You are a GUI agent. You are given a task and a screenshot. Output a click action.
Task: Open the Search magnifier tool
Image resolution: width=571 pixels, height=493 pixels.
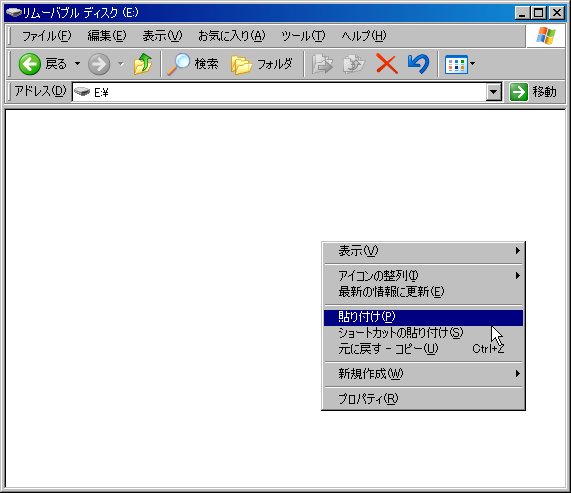(193, 64)
